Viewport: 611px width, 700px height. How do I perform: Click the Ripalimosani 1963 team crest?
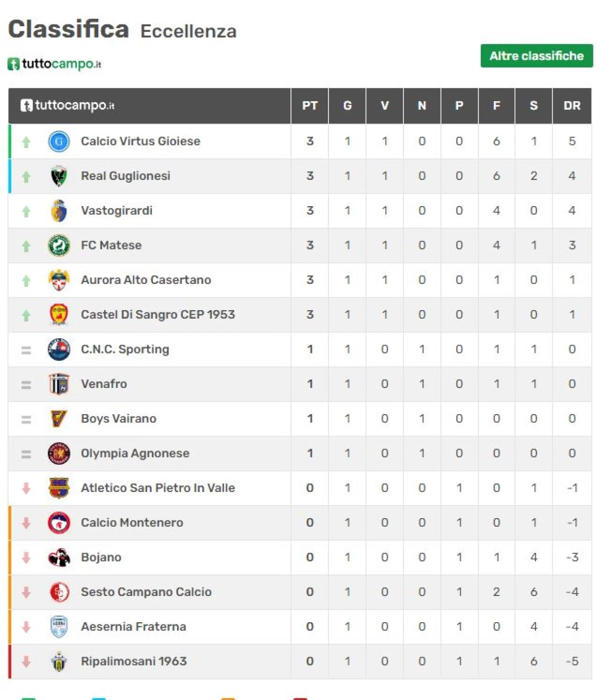[x=59, y=661]
